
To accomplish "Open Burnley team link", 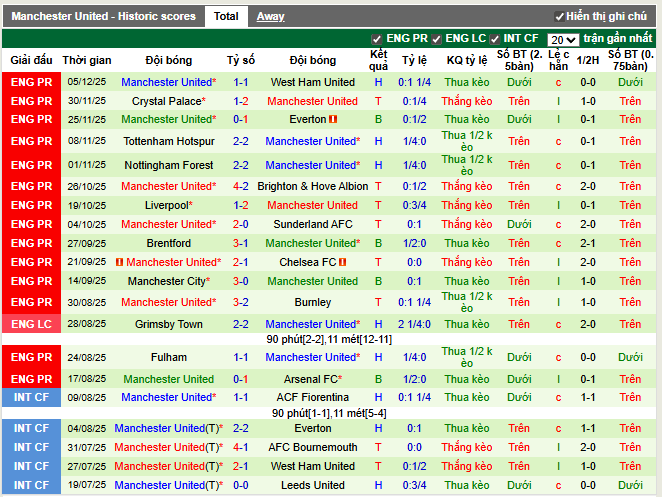I will click(x=313, y=302).
